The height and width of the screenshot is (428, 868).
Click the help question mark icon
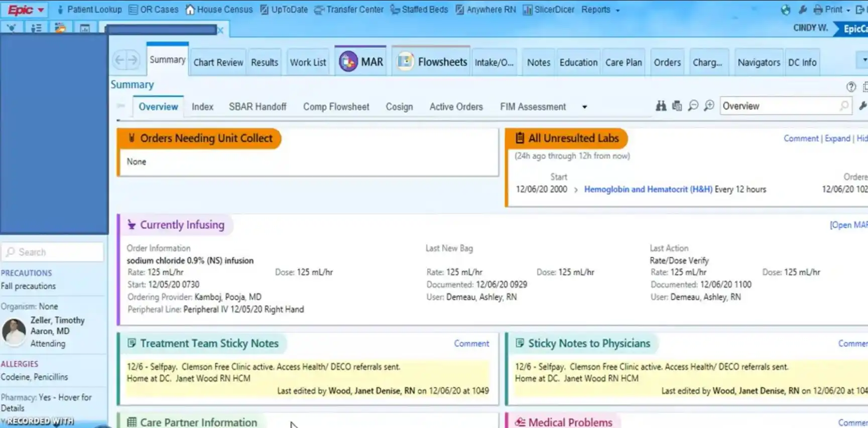[x=850, y=87]
